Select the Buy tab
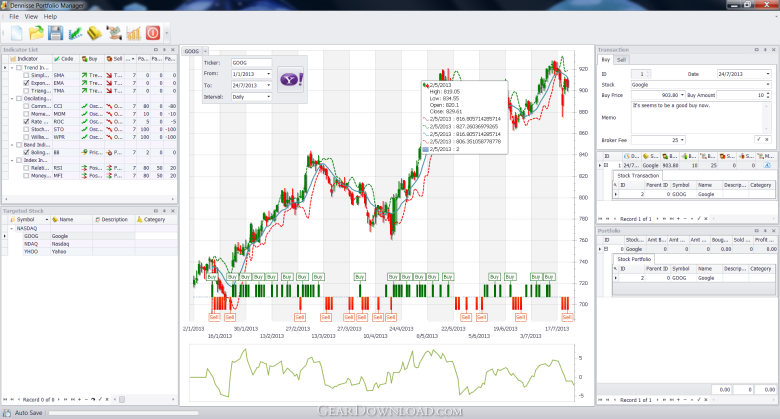The width and height of the screenshot is (780, 419). click(606, 60)
